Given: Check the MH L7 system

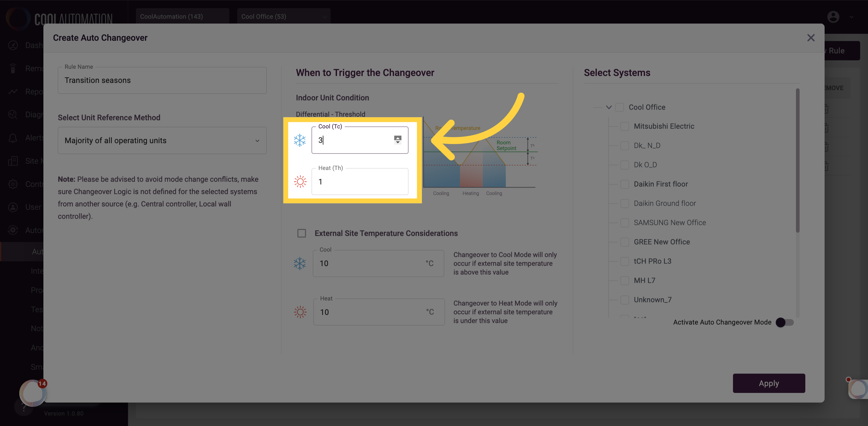Looking at the screenshot, I should (x=624, y=280).
